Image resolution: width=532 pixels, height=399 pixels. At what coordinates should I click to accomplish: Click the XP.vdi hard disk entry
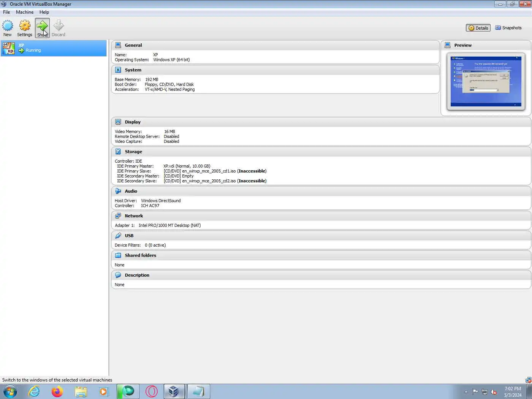187,166
